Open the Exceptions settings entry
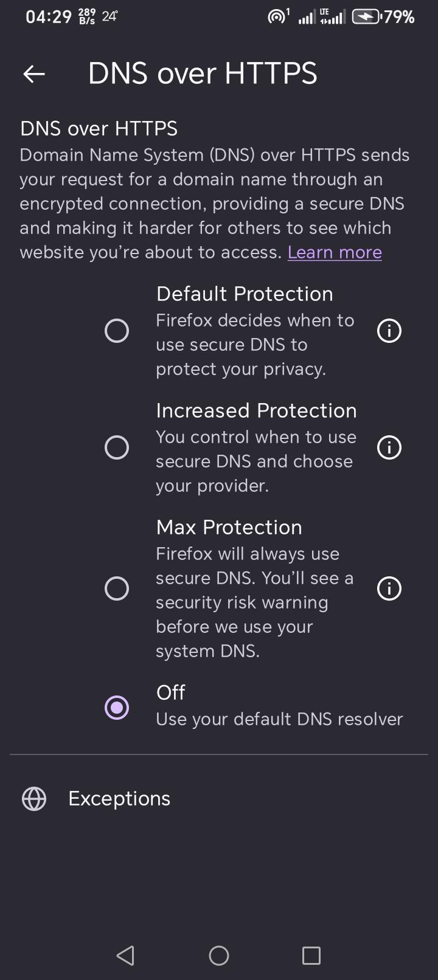This screenshot has height=980, width=438. pyautogui.click(x=119, y=799)
